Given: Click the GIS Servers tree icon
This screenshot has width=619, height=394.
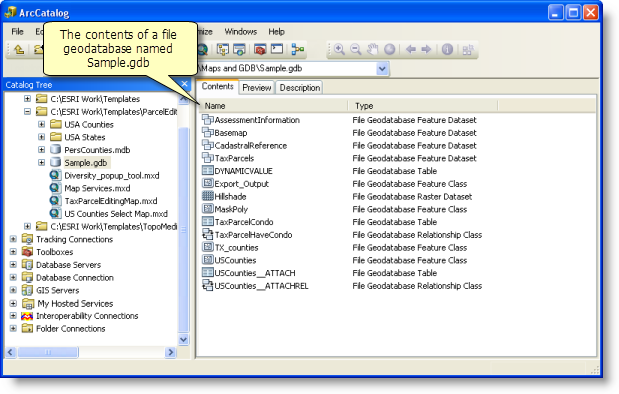Looking at the screenshot, I should coord(27,290).
